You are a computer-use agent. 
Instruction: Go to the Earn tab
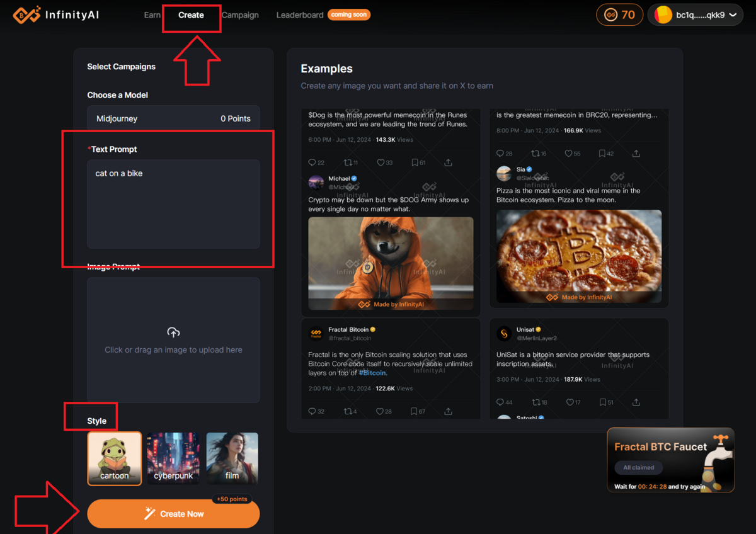(152, 14)
